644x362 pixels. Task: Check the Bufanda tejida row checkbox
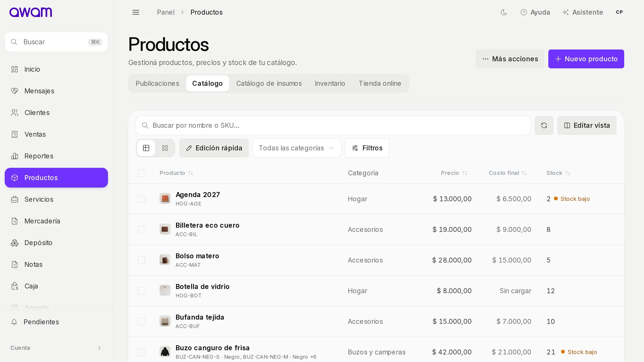141,321
